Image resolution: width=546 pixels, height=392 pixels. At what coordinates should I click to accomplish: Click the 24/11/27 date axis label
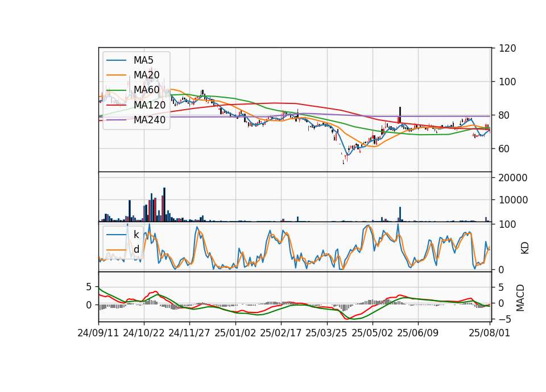coord(189,333)
